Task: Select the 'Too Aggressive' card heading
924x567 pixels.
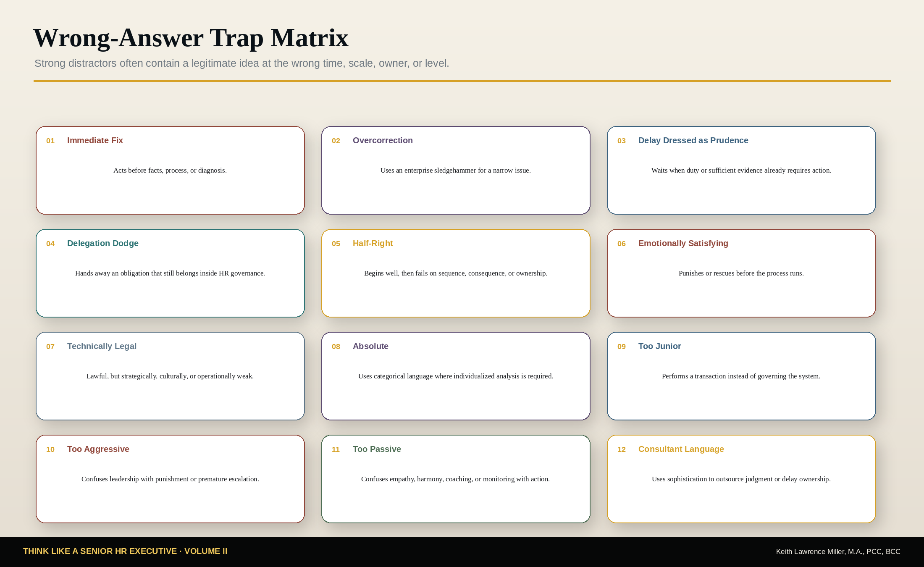Action: 98,449
